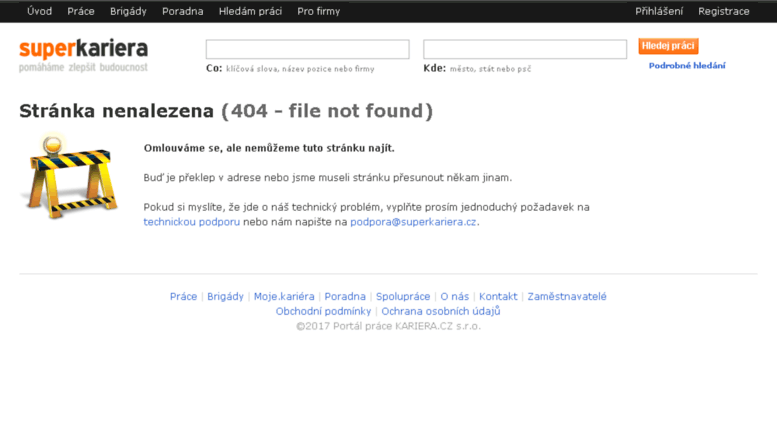This screenshot has height=423, width=777.
Task: Open the O nás footer link
Action: click(x=454, y=296)
